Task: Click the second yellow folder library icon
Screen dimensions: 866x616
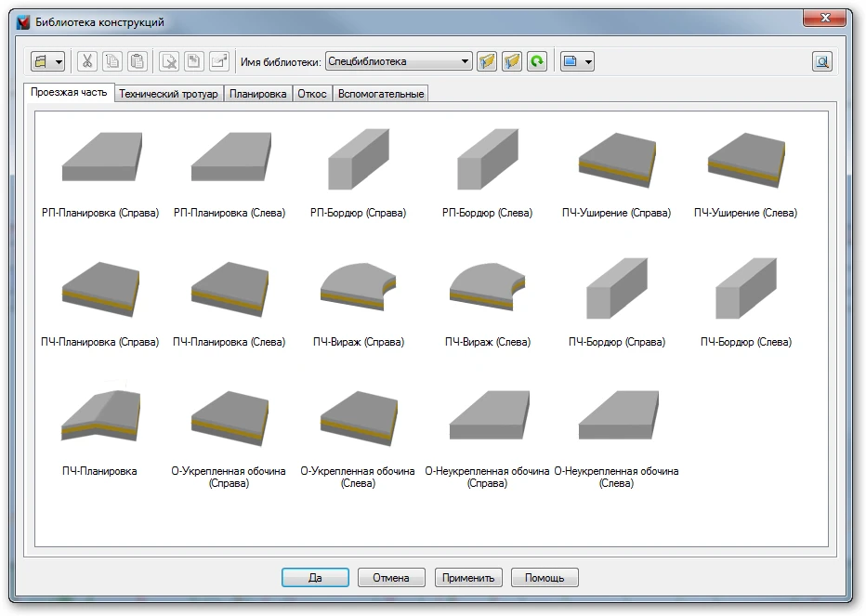Action: 512,61
